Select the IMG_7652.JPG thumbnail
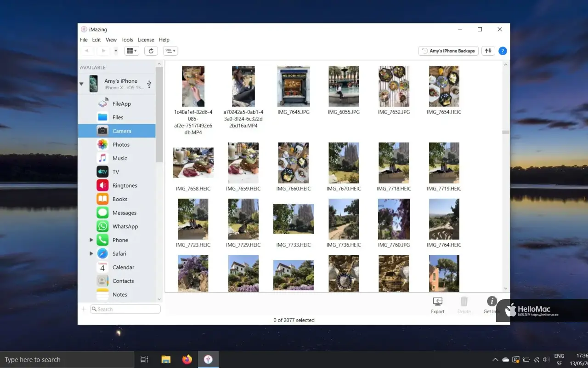588x368 pixels. (394, 86)
